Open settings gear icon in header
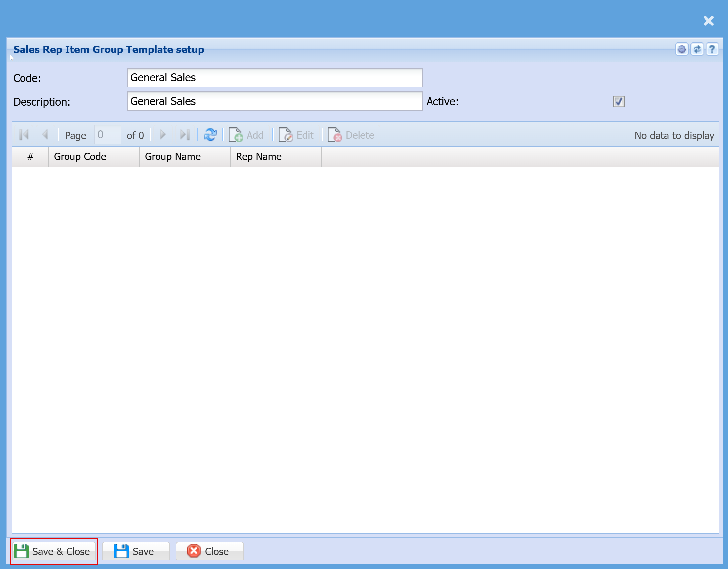This screenshot has height=569, width=728. point(681,50)
